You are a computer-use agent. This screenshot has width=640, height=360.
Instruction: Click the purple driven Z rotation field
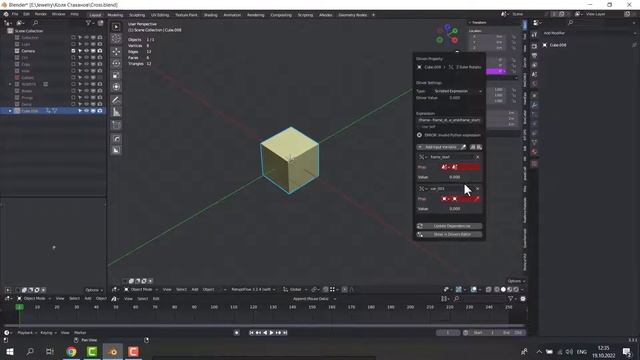click(496, 71)
